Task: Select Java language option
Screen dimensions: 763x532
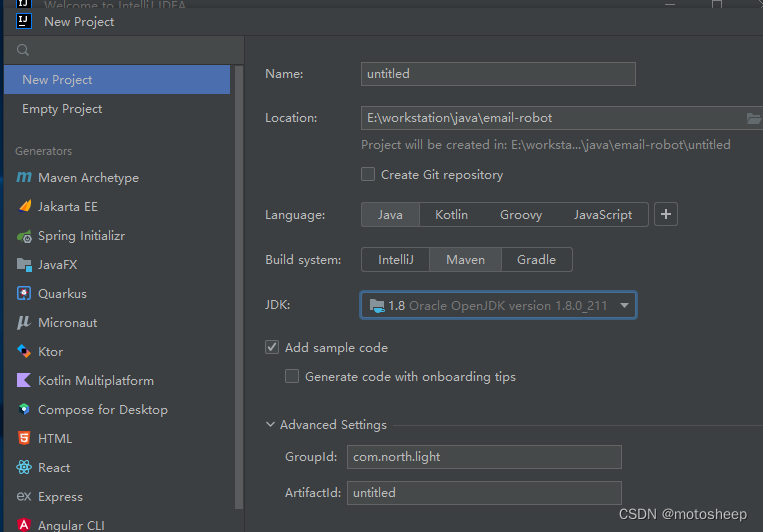Action: [x=390, y=215]
